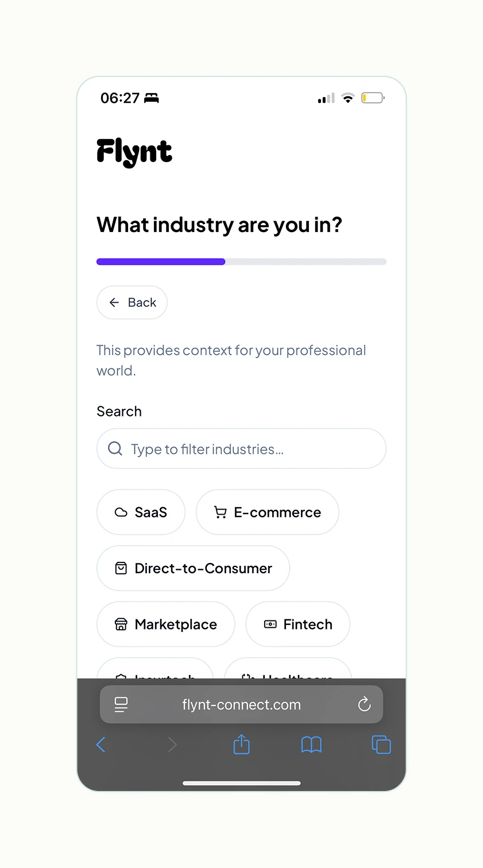Select SaaS as your industry

pos(141,512)
